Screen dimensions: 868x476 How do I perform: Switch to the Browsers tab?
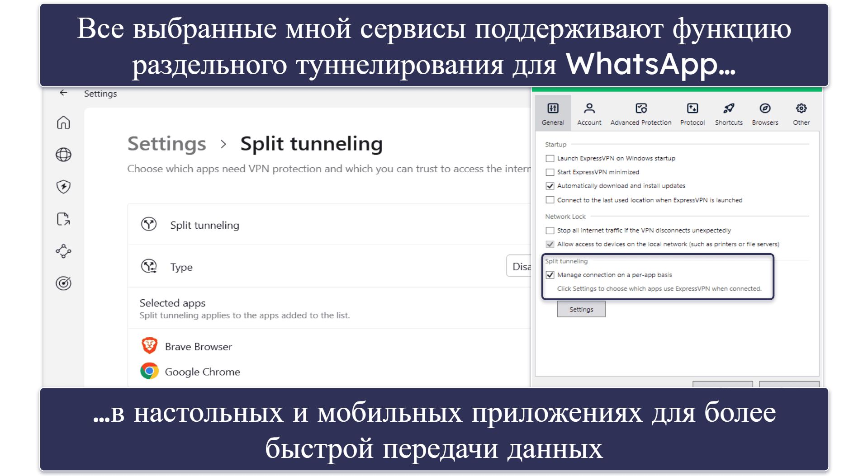pyautogui.click(x=765, y=113)
